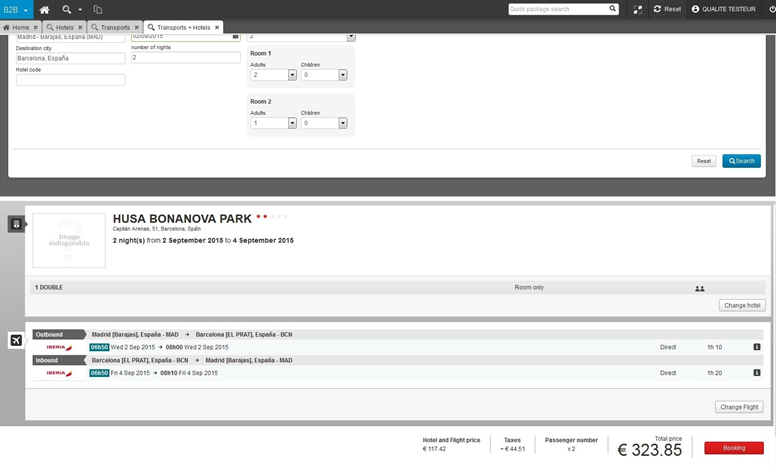Click the calendar icon beside the date field

(235, 36)
